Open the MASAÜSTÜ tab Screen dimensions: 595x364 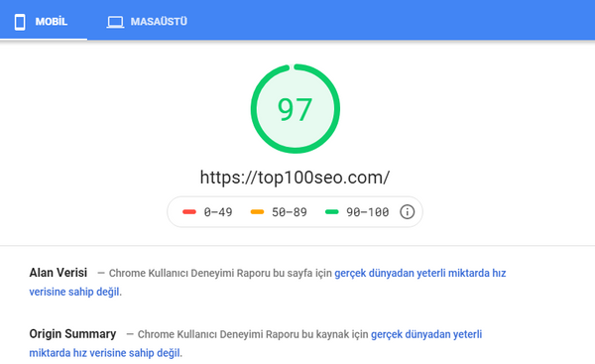(147, 21)
